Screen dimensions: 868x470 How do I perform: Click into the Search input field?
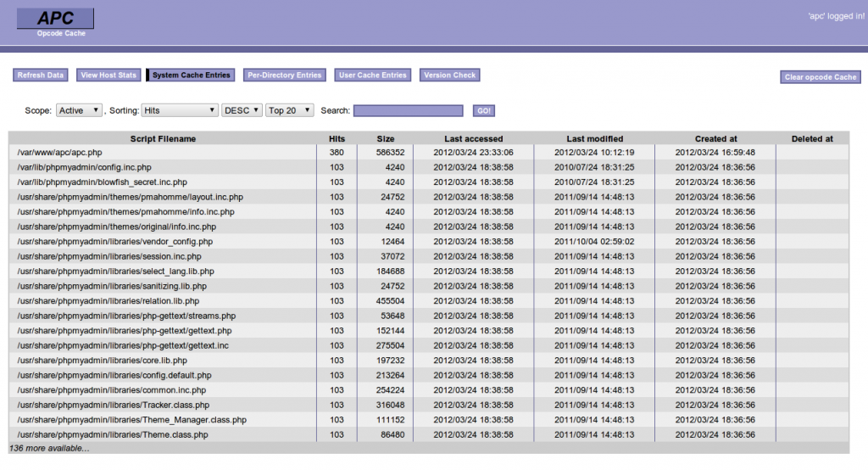[x=408, y=111]
